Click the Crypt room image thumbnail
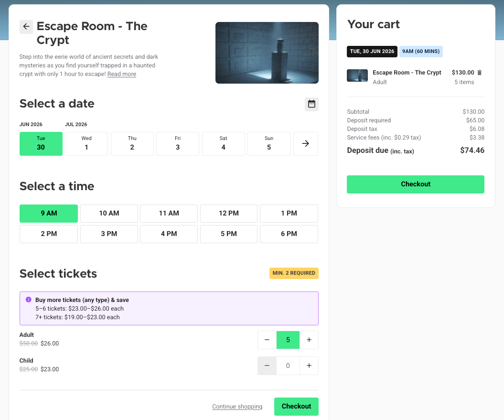This screenshot has width=504, height=420. click(357, 75)
